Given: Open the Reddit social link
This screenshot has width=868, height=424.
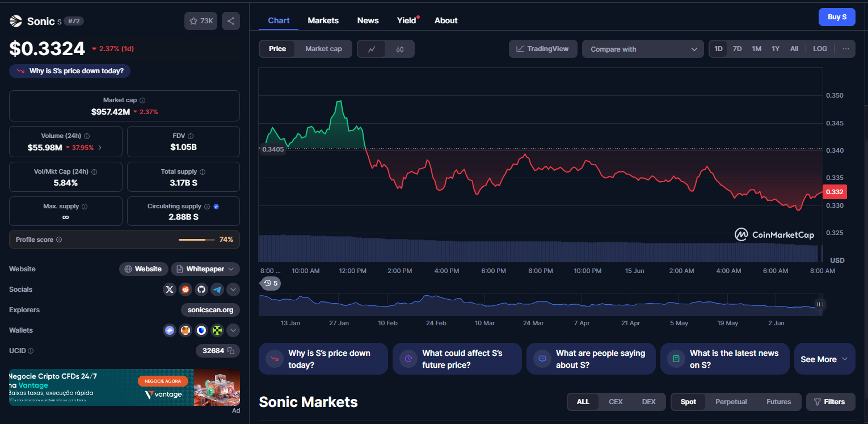Looking at the screenshot, I should click(186, 289).
